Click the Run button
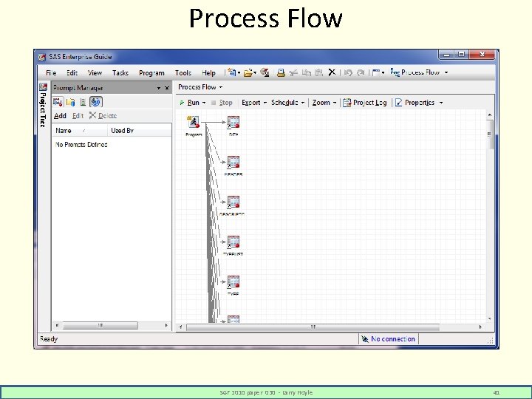 pos(190,103)
